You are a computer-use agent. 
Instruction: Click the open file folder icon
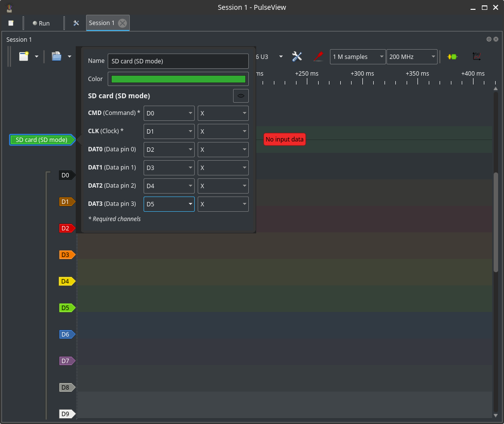pyautogui.click(x=57, y=57)
